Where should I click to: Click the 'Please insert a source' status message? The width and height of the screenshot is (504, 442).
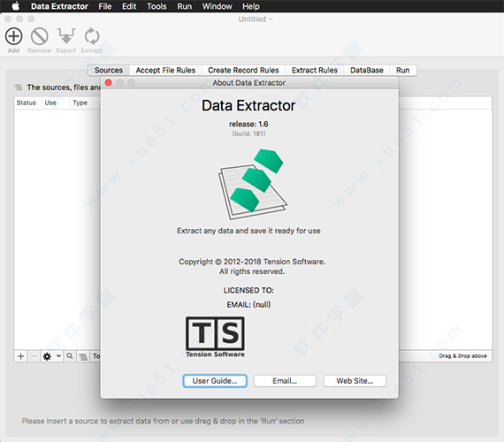[x=163, y=421]
